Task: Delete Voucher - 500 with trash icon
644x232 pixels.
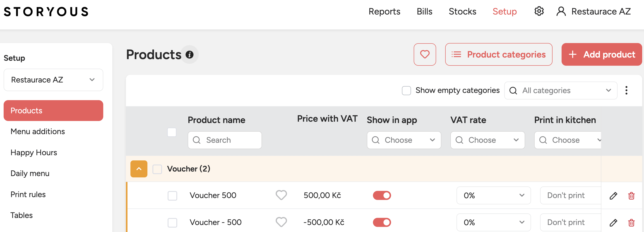Action: tap(631, 222)
